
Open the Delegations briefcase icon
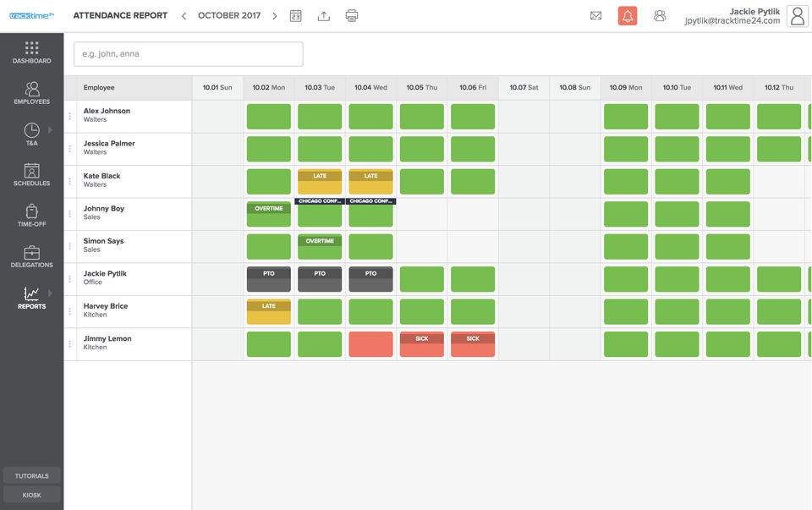point(31,252)
